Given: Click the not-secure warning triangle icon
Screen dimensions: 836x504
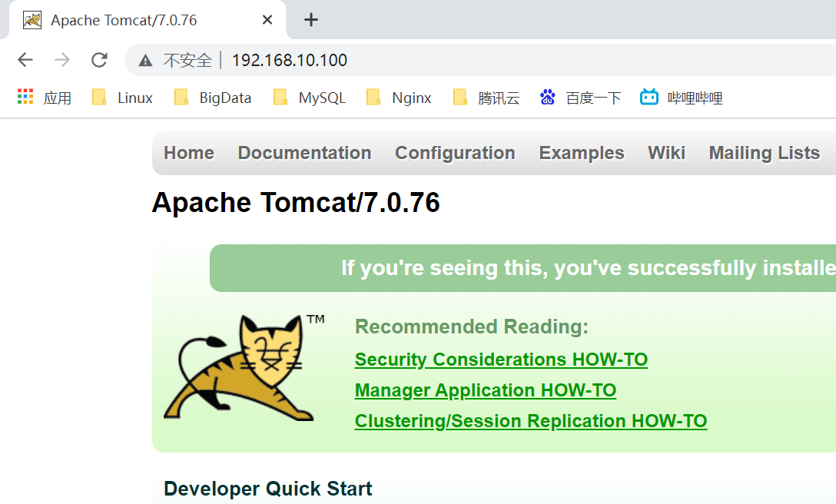Looking at the screenshot, I should point(145,60).
